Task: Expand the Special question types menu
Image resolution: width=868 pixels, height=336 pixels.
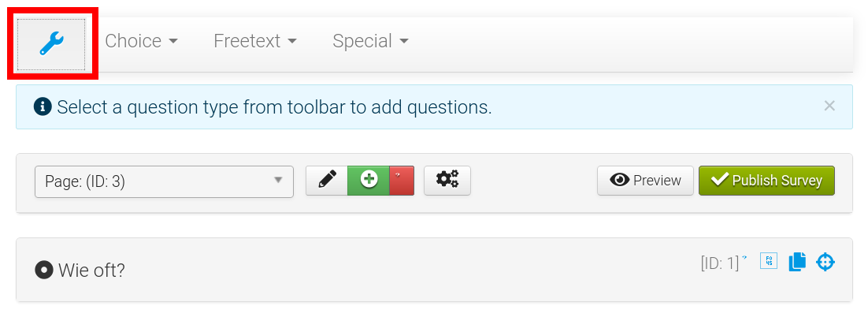Action: 370,41
